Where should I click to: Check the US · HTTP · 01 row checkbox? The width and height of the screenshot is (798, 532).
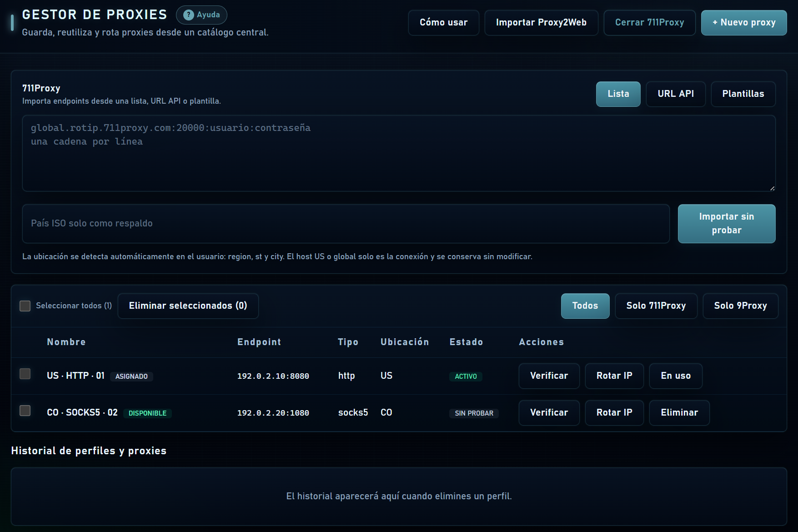pos(25,374)
